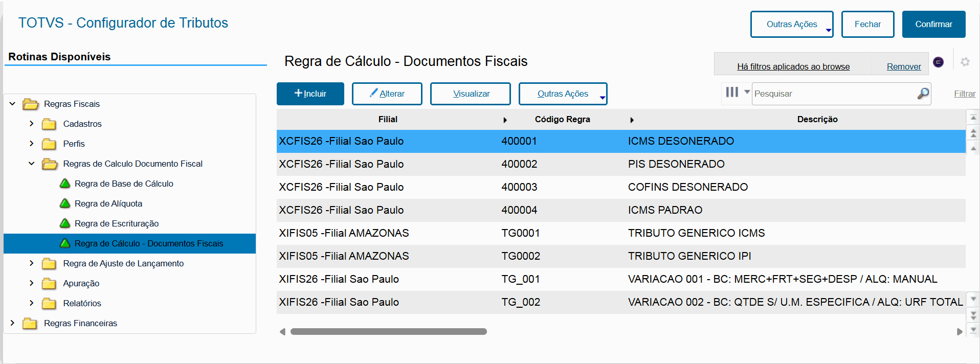This screenshot has width=980, height=364.
Task: Click the Confirmar button
Action: pyautogui.click(x=933, y=24)
